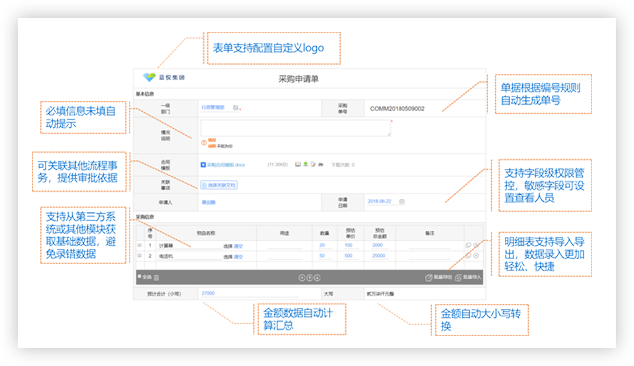Click the preview book icon for the attachment
This screenshot has height=366, width=634.
coord(298,164)
